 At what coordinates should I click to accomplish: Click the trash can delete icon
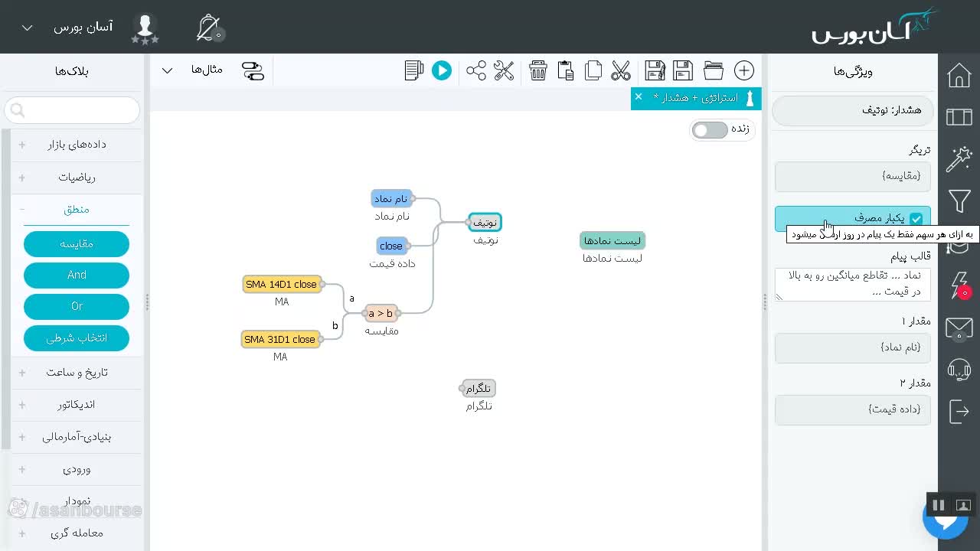click(538, 70)
